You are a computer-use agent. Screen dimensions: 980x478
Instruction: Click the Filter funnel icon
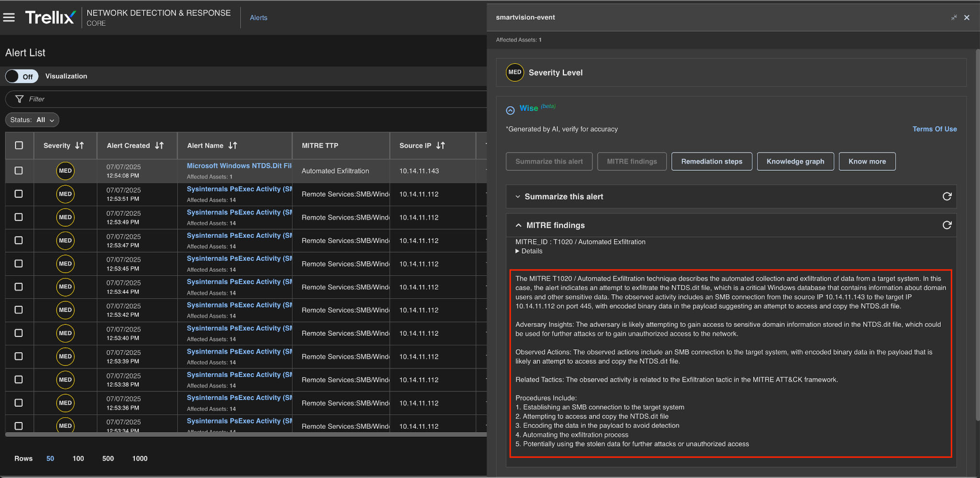20,99
